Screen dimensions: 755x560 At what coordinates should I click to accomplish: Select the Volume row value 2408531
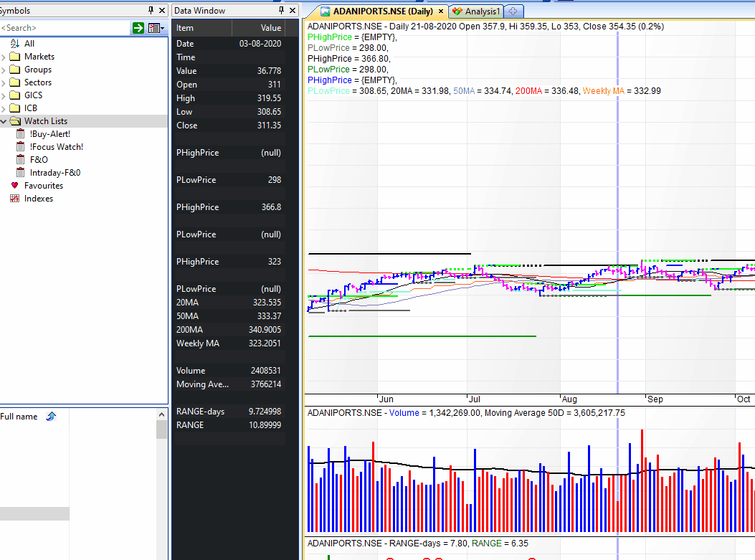266,371
